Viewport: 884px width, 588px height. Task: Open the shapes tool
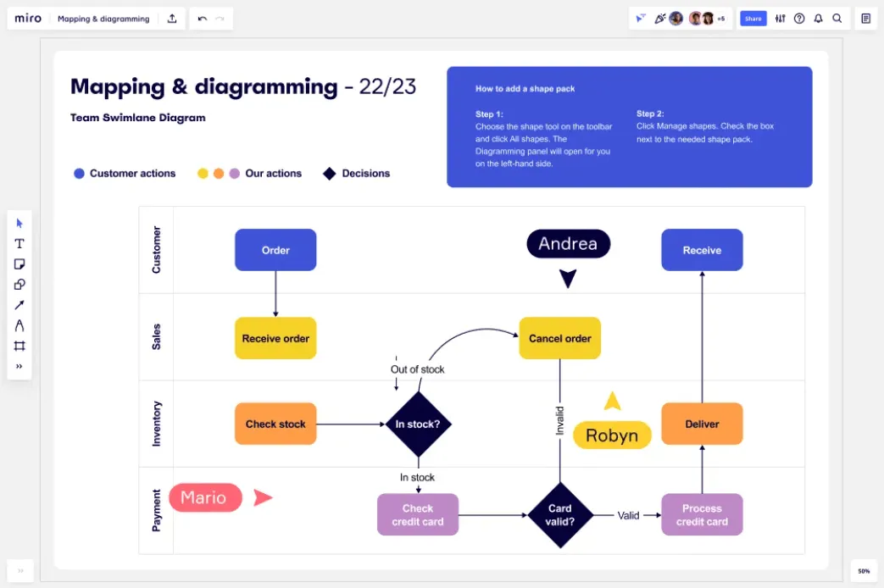pyautogui.click(x=19, y=284)
